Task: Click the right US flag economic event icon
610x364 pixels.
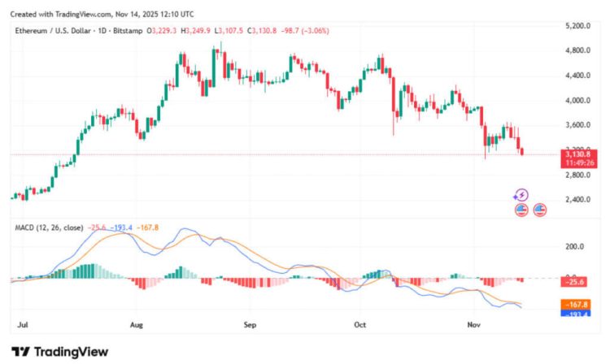Action: pos(540,210)
